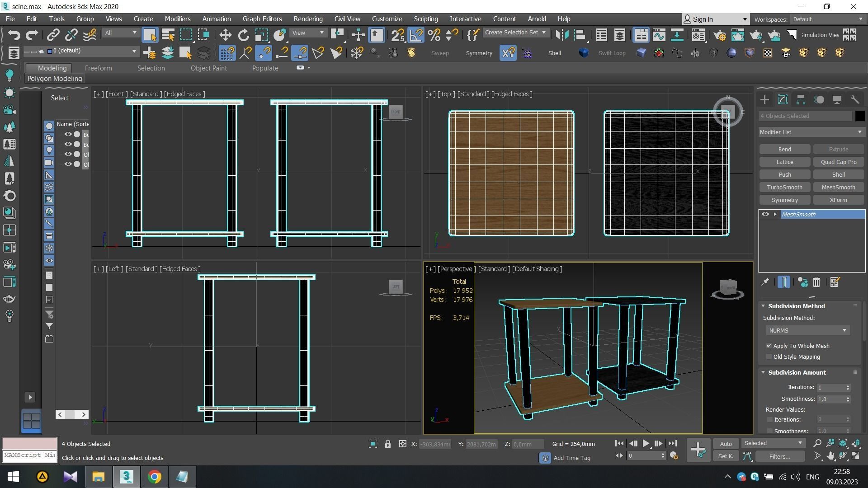Click object color swatch beside name field
Viewport: 868px width, 488px height.
click(x=860, y=116)
